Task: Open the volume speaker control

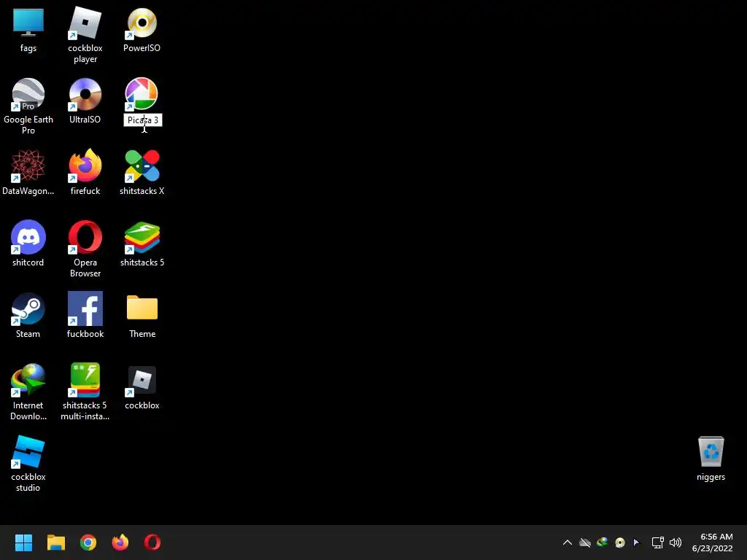Action: pos(676,542)
